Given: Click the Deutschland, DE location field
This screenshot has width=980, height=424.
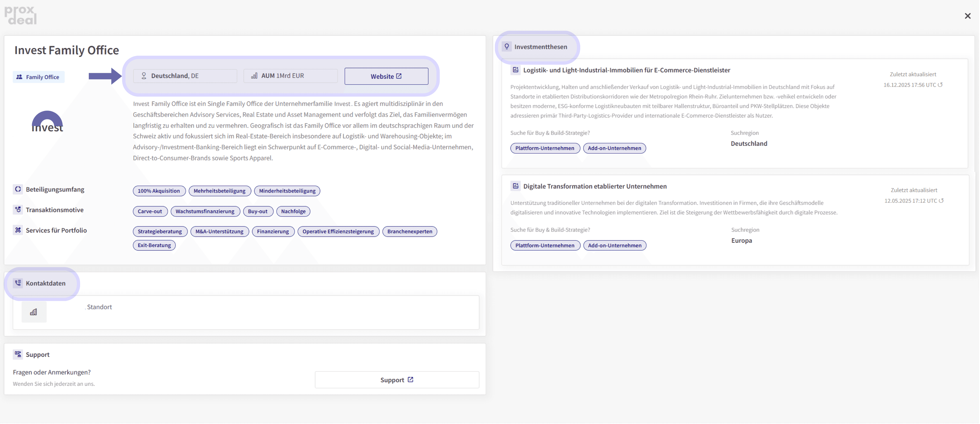Looking at the screenshot, I should 185,76.
